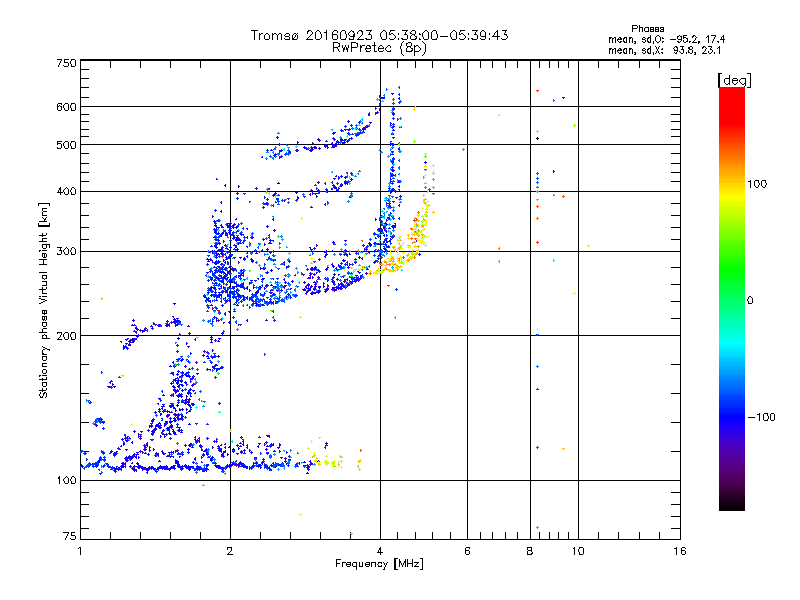Click the colorbar label '100'
Viewport: 800px width, 600px height.
(757, 184)
